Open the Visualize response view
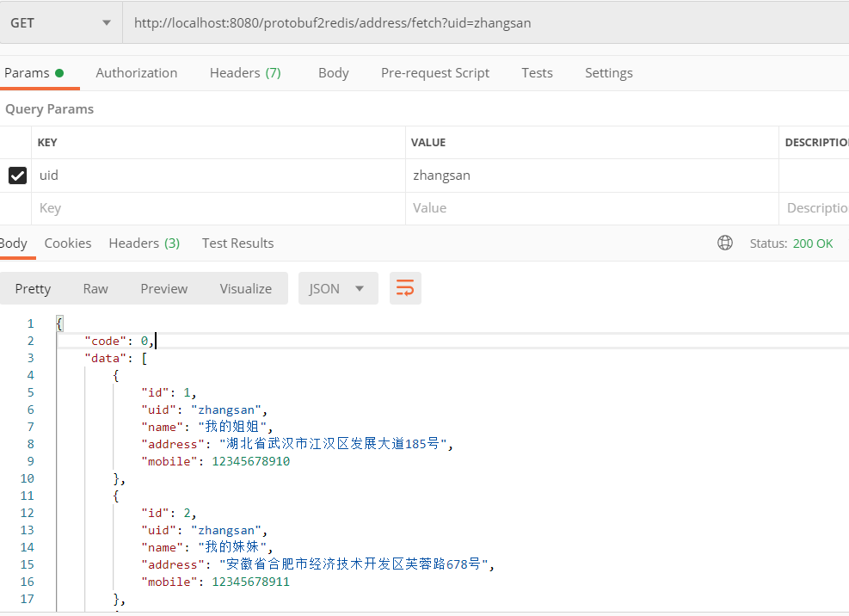 (246, 288)
